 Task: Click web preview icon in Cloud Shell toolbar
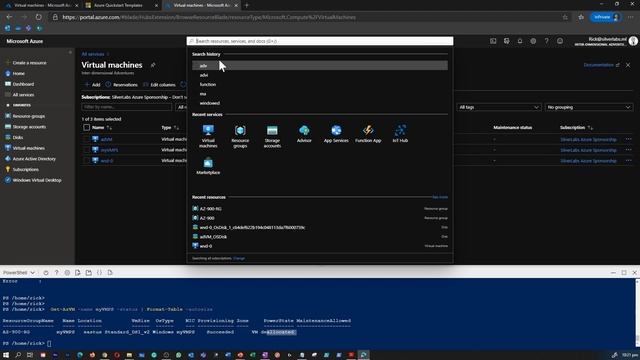[x=110, y=273]
